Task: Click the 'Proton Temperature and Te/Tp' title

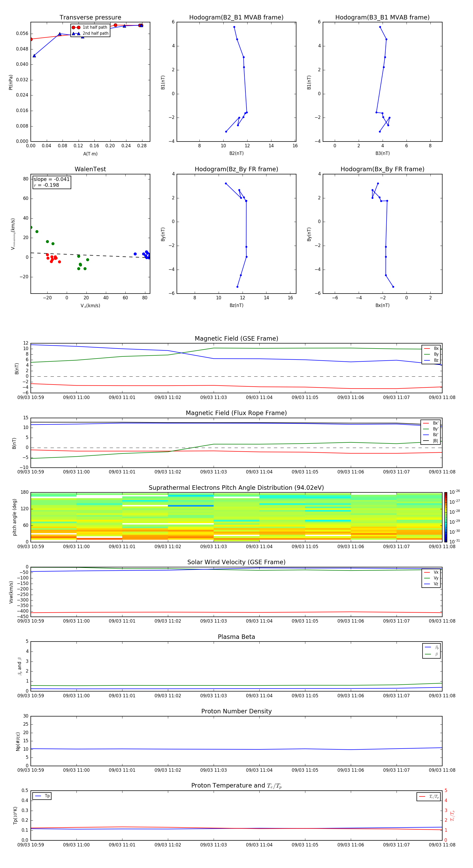Action: (236, 786)
